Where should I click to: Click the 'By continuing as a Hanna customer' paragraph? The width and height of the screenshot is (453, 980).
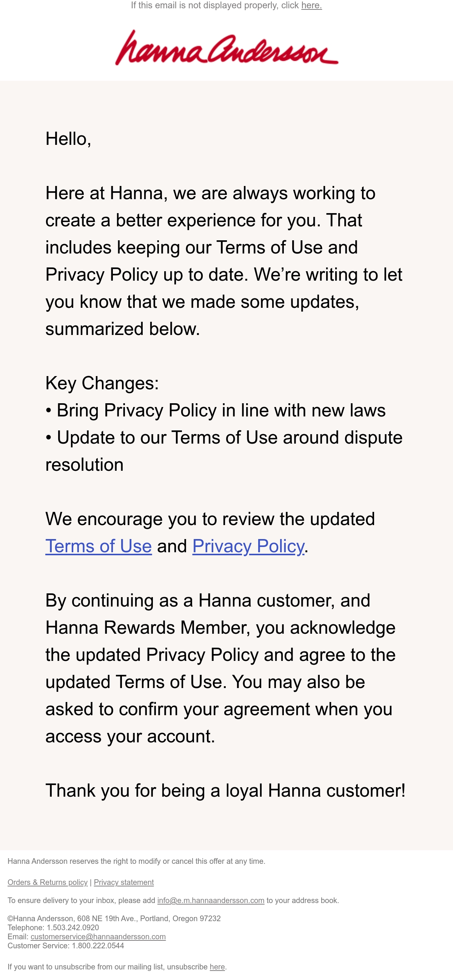point(220,668)
